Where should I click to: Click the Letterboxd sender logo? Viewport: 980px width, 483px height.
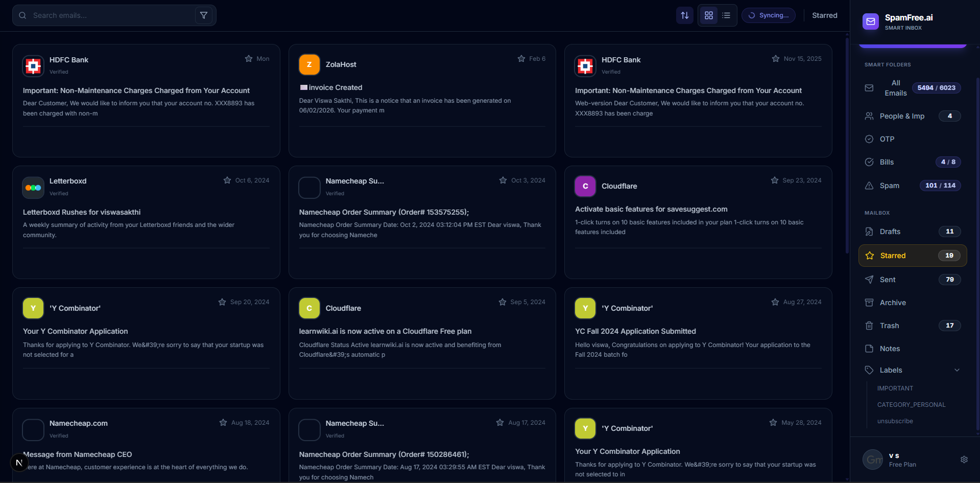[33, 188]
